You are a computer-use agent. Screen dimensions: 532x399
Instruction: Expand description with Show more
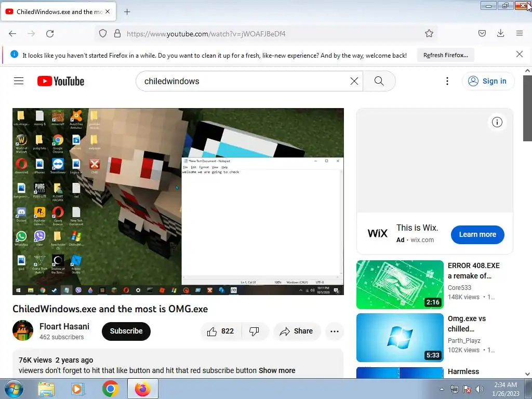(x=277, y=370)
